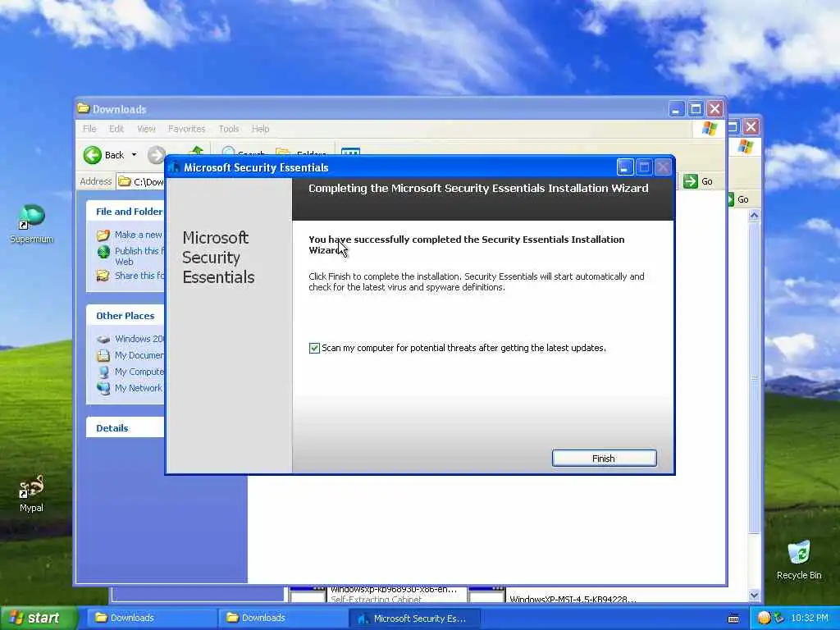Click the Share this folder icon

[103, 276]
